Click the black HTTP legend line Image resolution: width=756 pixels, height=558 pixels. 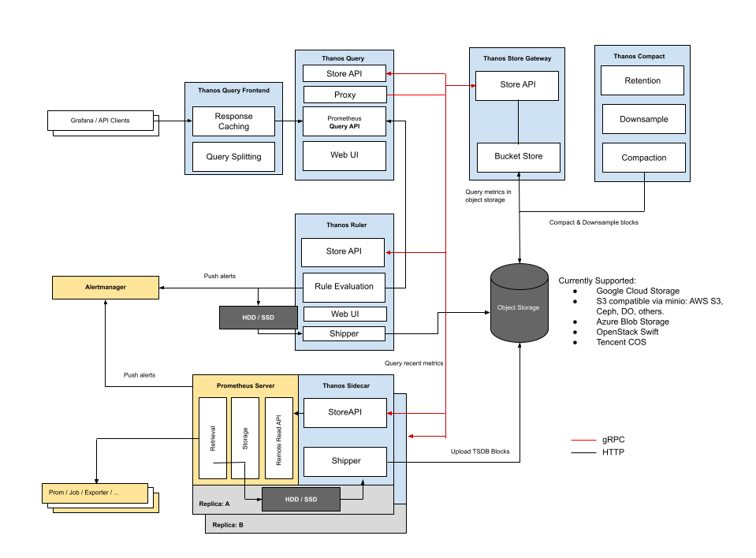click(x=583, y=452)
